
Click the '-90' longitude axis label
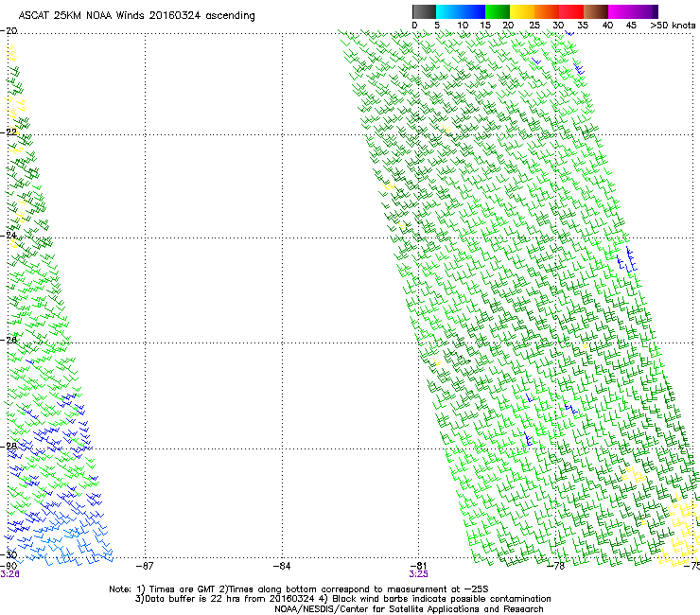9,566
